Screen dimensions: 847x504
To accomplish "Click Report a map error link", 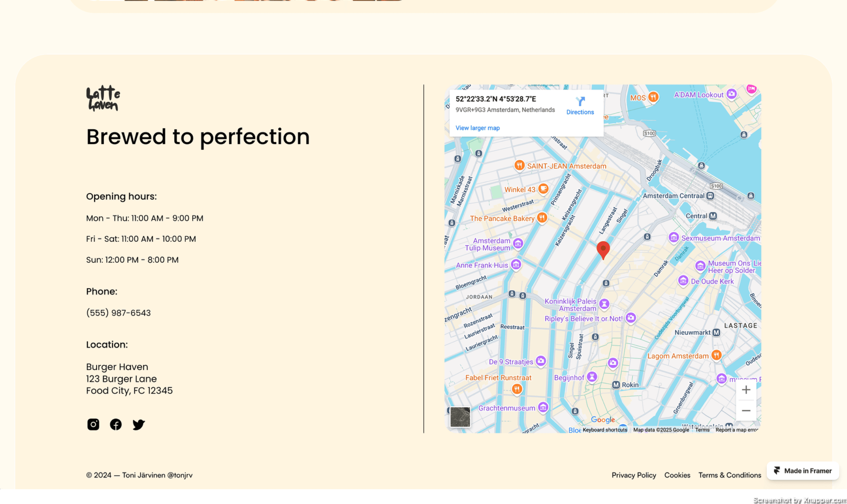I will [x=736, y=430].
